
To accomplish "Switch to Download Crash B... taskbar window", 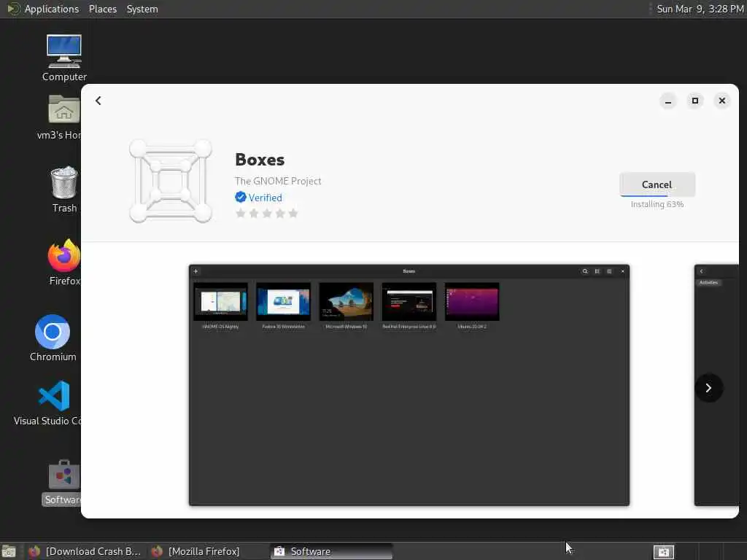I will pos(85,551).
